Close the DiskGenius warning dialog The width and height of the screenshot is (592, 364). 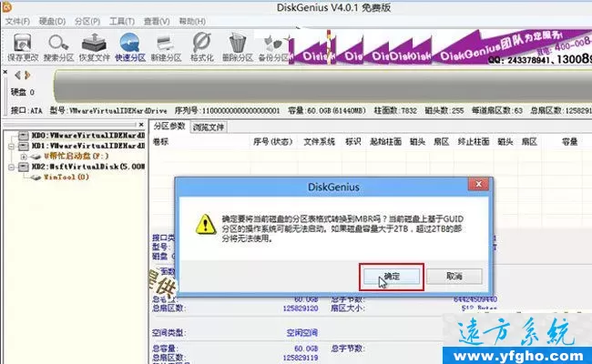(x=478, y=184)
